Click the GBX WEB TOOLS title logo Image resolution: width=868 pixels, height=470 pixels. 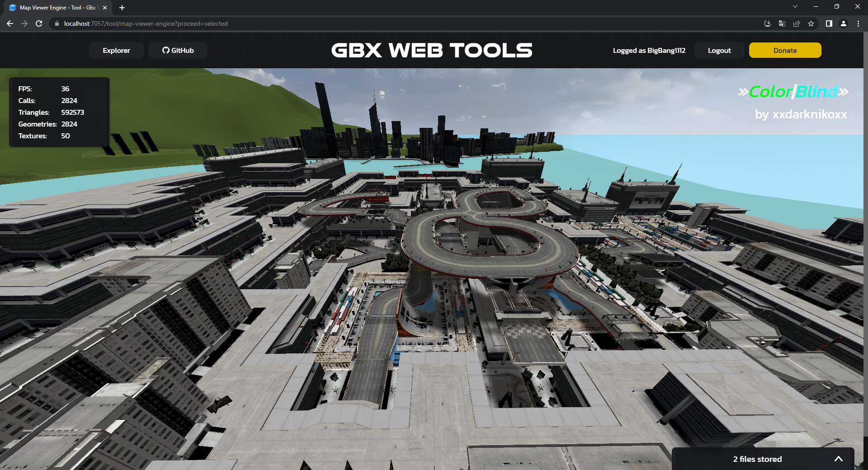point(432,50)
